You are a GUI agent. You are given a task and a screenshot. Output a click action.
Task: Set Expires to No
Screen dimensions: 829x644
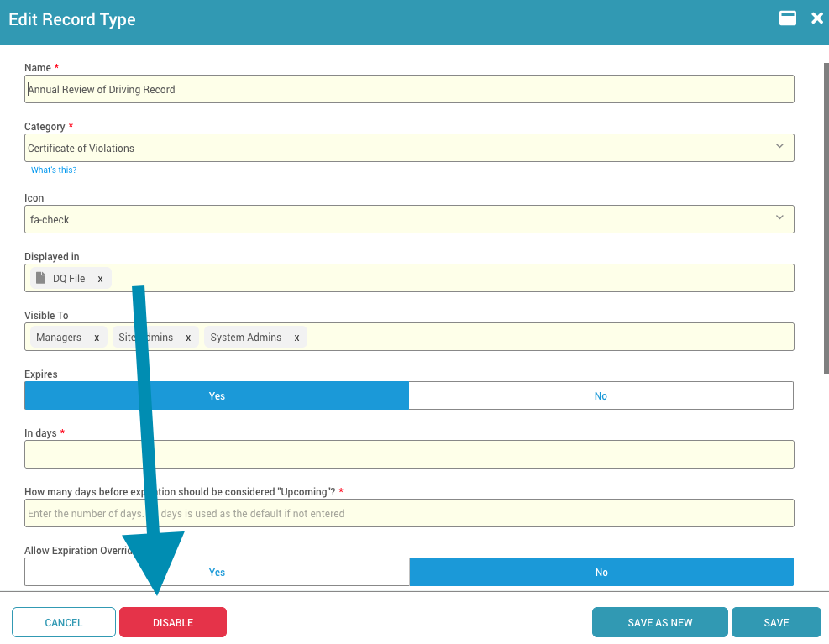(601, 396)
